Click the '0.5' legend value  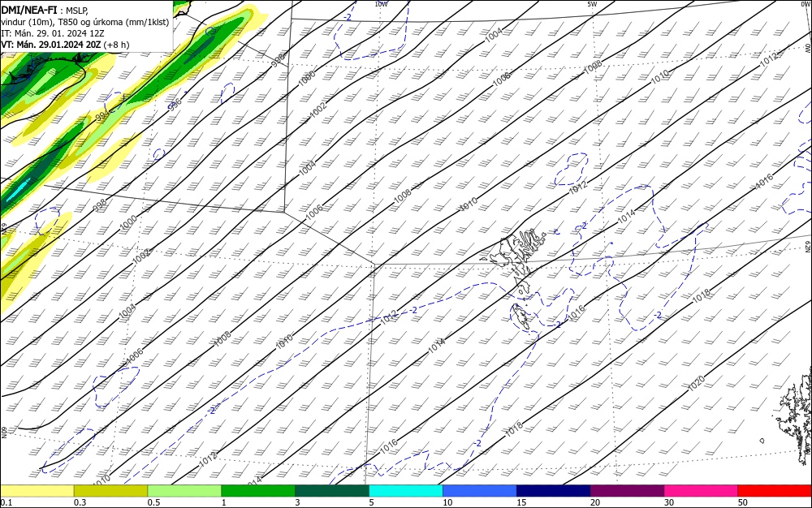[153, 502]
